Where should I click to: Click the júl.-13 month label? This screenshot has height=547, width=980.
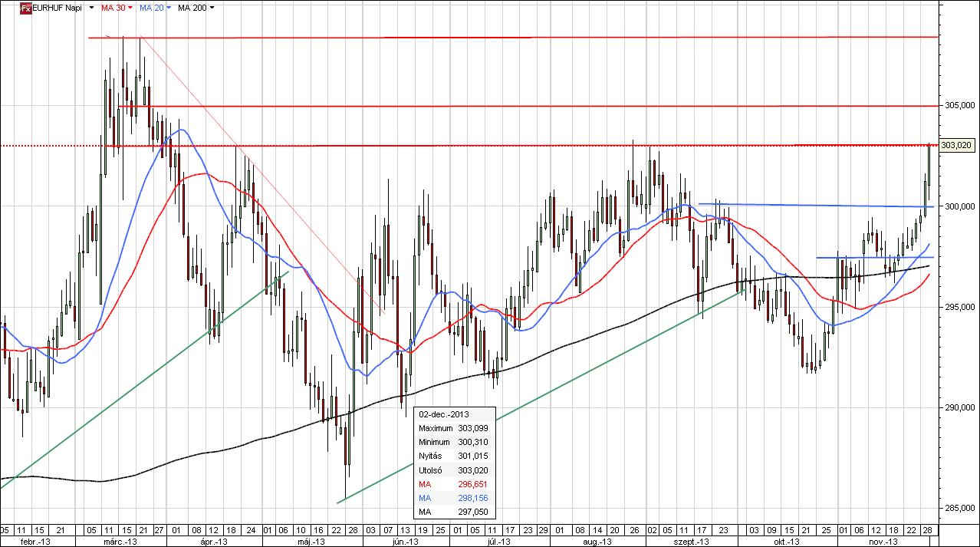pos(499,541)
